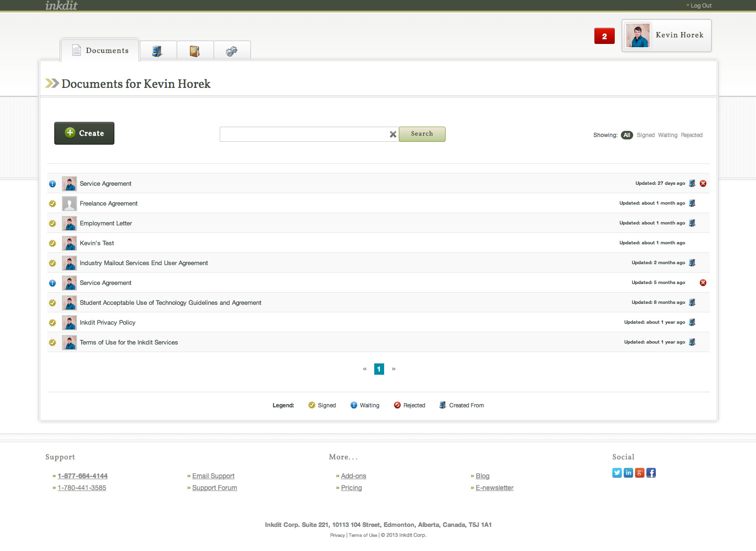Click the avatar thumbnail on Freelance Agreement row

pos(69,204)
